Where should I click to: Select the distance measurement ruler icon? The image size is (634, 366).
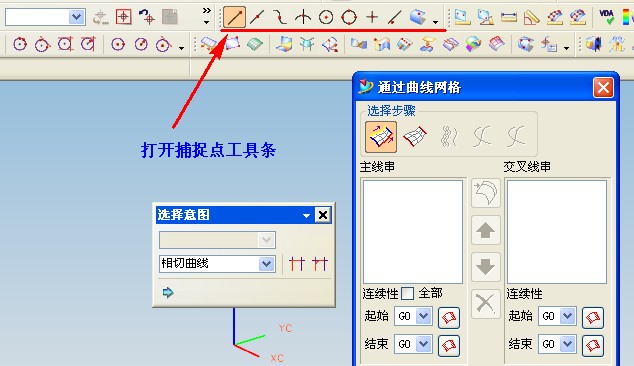click(x=509, y=17)
